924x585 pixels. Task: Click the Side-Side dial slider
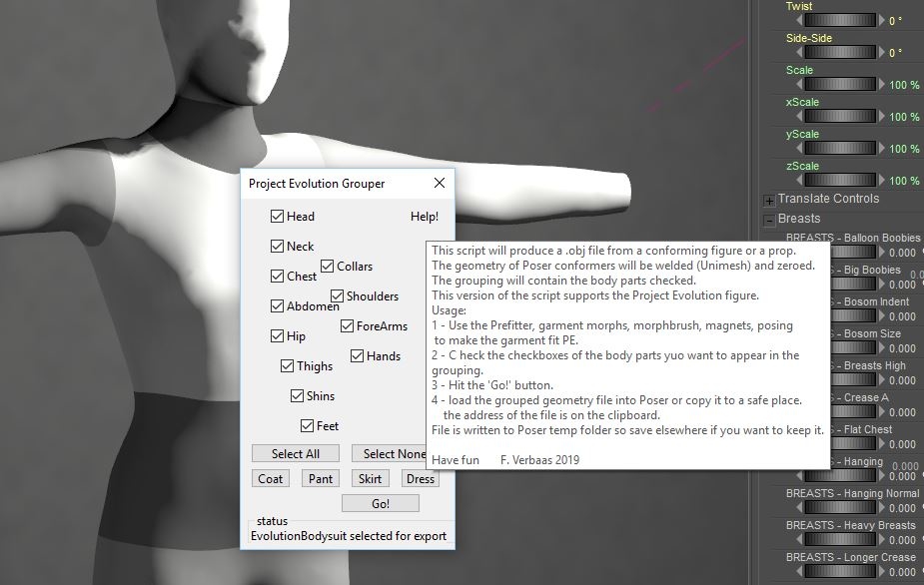[840, 53]
